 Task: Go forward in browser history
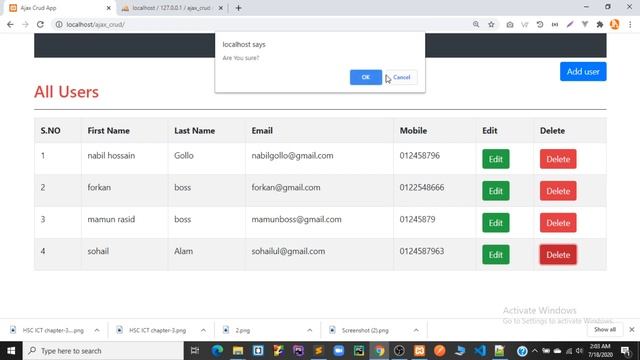(x=25, y=24)
